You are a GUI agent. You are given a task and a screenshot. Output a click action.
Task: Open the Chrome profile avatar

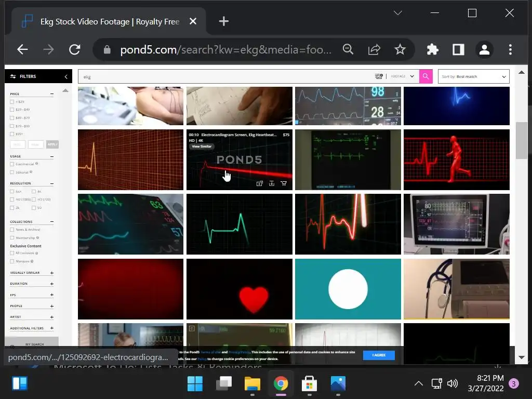pos(484,49)
